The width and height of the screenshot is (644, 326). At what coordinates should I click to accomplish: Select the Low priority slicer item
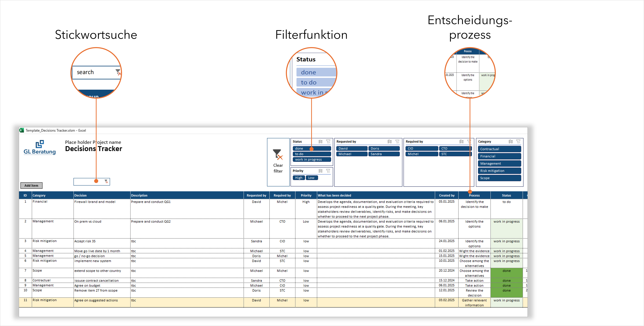point(312,178)
